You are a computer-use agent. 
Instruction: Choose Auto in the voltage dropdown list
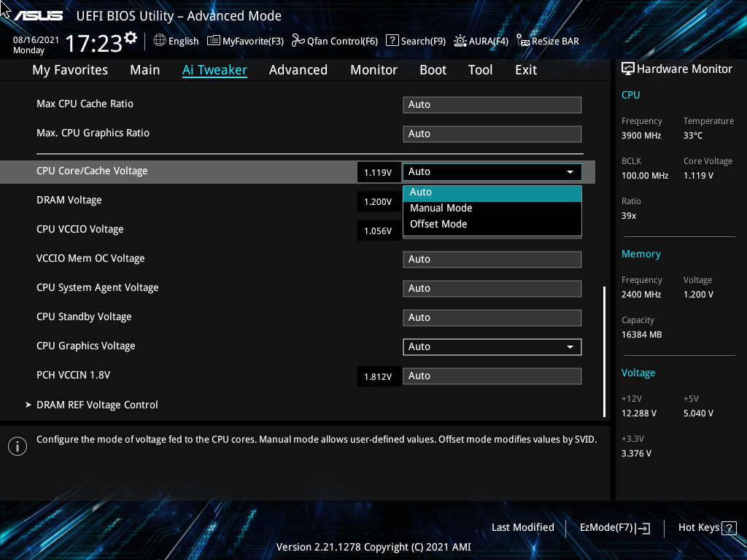coord(492,192)
